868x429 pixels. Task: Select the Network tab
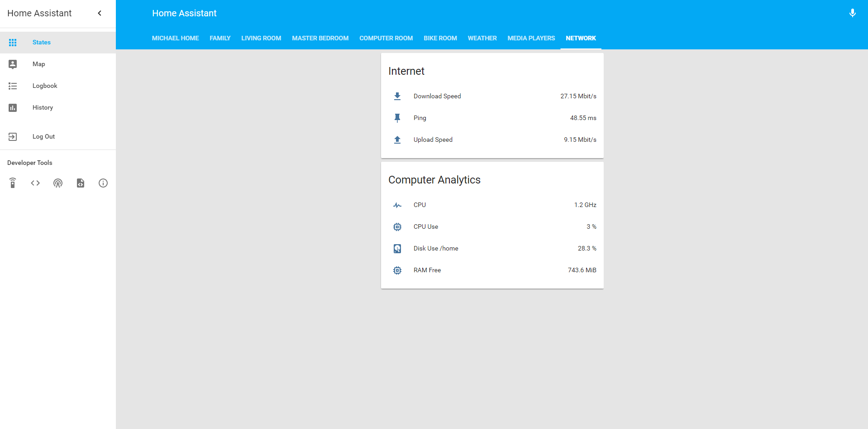[581, 39]
